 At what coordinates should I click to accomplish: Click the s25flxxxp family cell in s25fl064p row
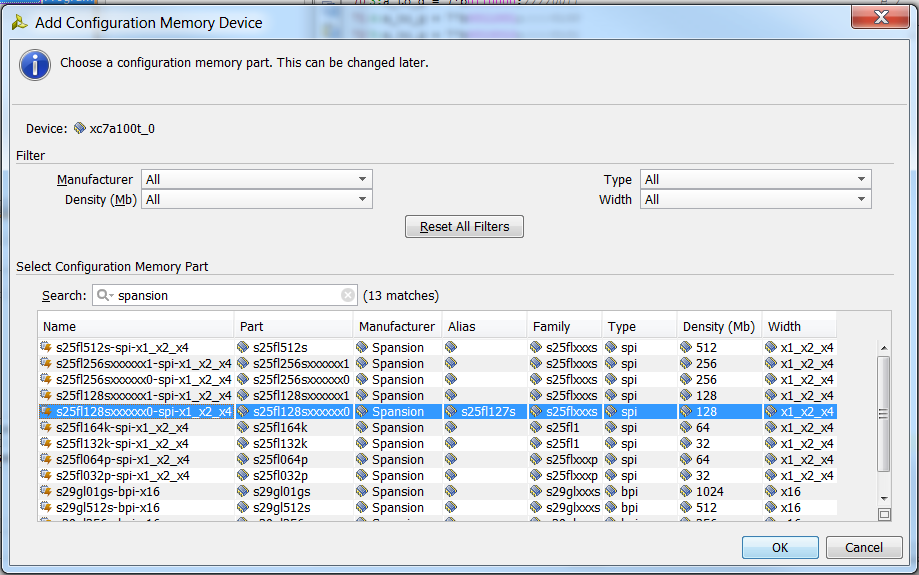click(564, 459)
